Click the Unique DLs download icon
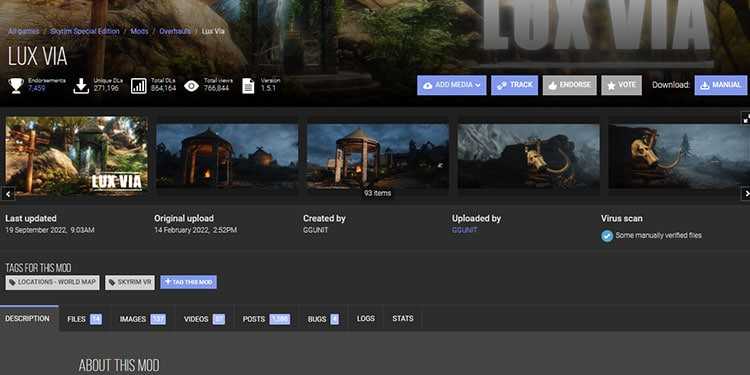 pyautogui.click(x=81, y=86)
